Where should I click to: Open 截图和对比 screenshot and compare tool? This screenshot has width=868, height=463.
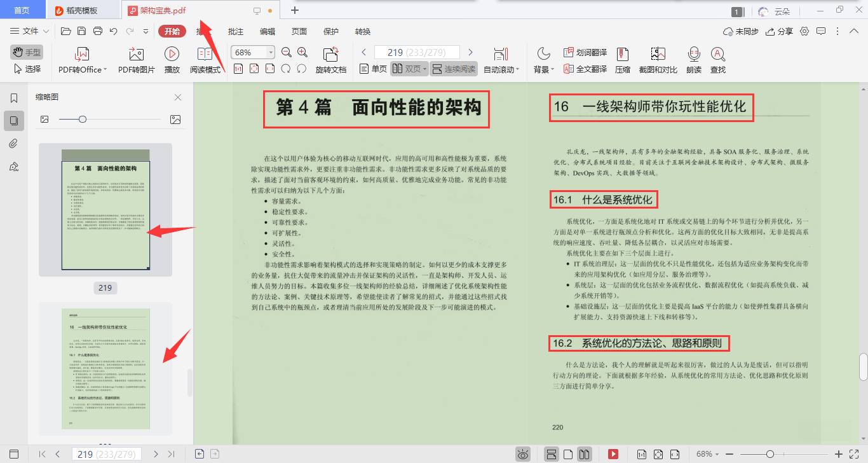pos(658,61)
